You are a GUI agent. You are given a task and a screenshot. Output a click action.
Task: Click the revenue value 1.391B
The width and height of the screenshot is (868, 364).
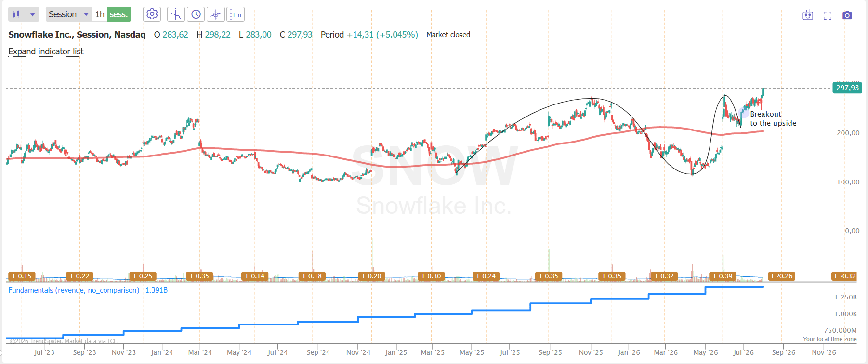[157, 290]
